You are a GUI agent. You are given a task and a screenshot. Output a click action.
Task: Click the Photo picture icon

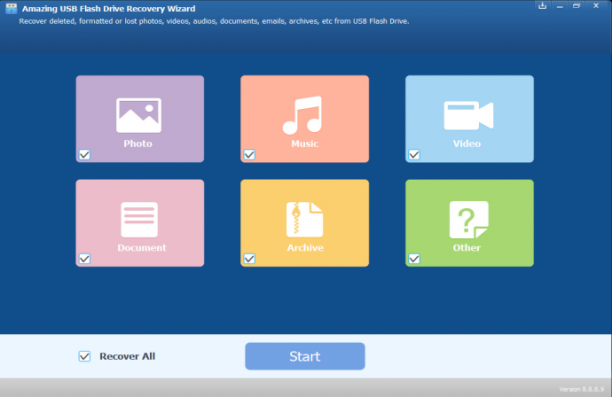(139, 116)
